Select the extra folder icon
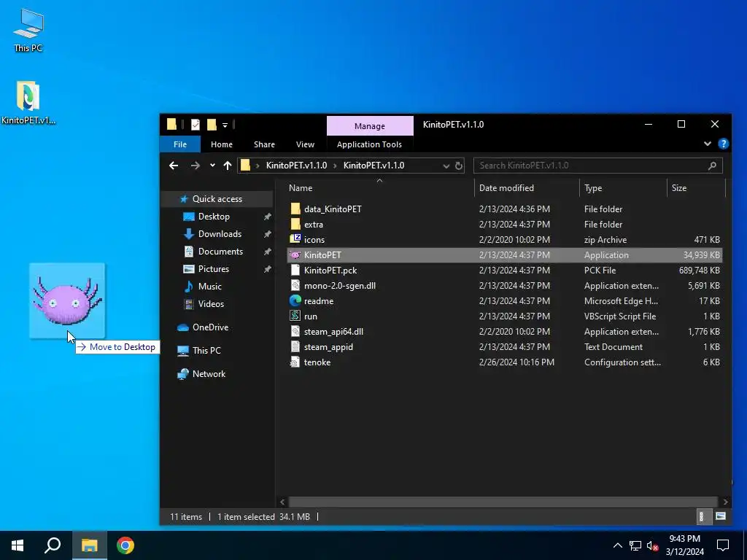Image resolution: width=747 pixels, height=560 pixels. tap(295, 225)
